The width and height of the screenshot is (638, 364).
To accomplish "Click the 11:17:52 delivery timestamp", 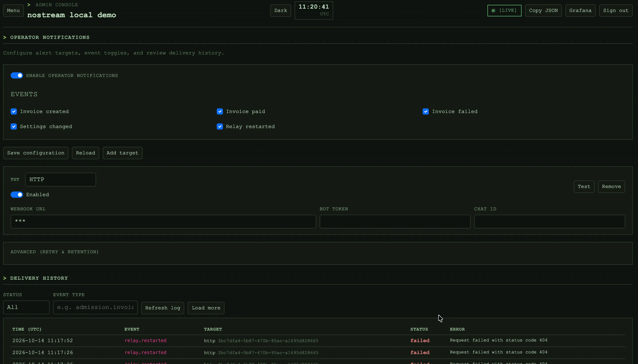I will [43, 341].
